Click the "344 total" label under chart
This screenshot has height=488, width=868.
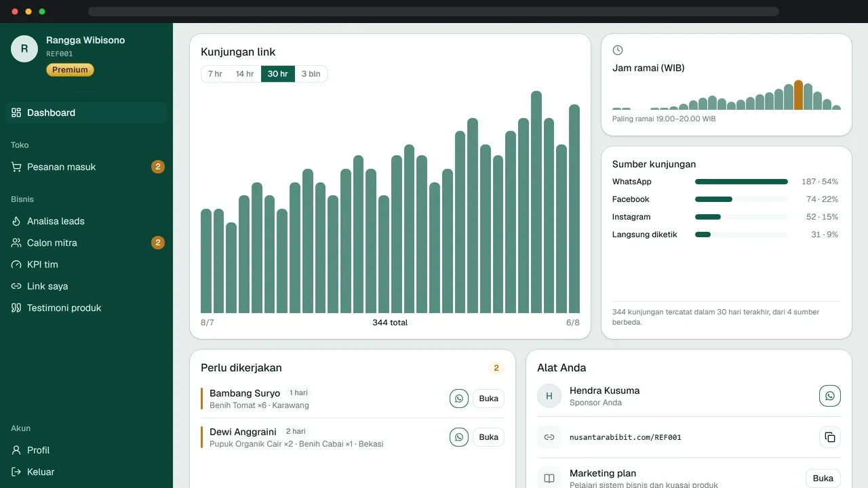pyautogui.click(x=390, y=323)
